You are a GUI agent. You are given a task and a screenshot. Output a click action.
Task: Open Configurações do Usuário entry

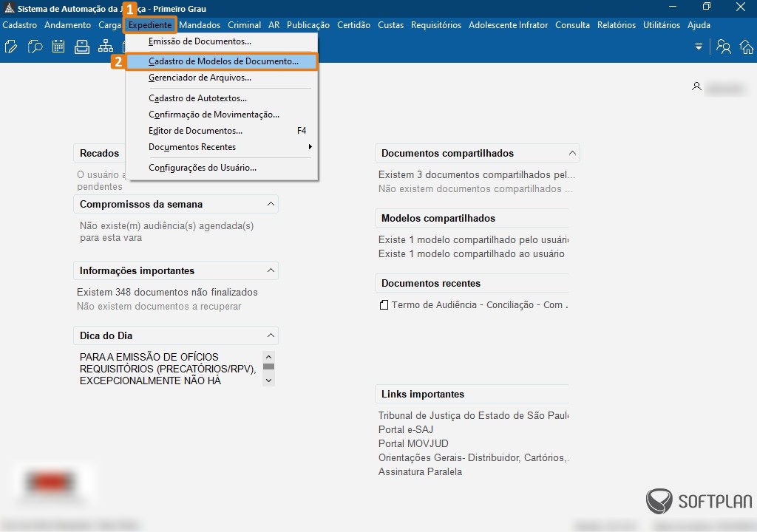click(222, 168)
